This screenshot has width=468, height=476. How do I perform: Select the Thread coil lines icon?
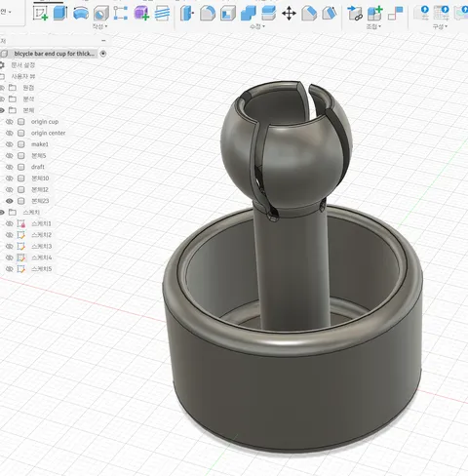162,14
